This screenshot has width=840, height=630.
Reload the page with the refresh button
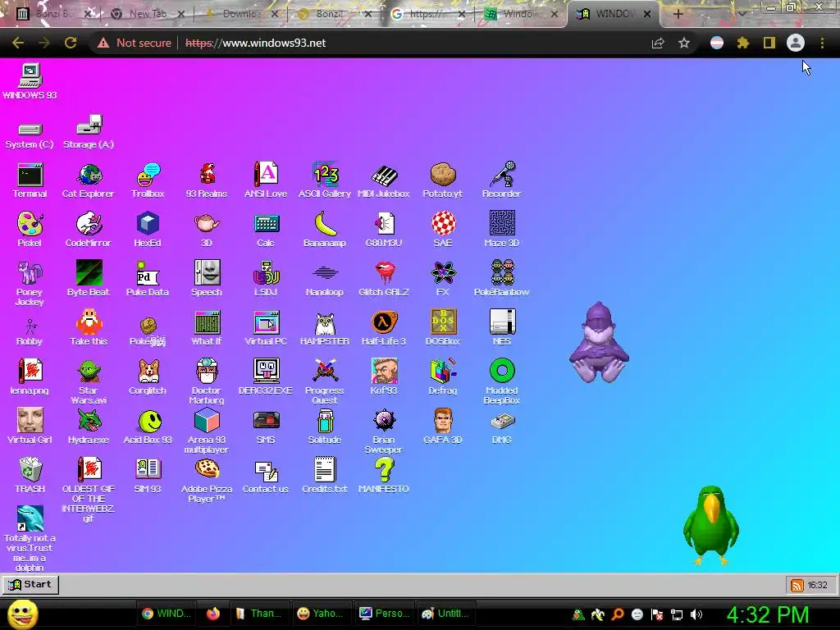coord(71,43)
